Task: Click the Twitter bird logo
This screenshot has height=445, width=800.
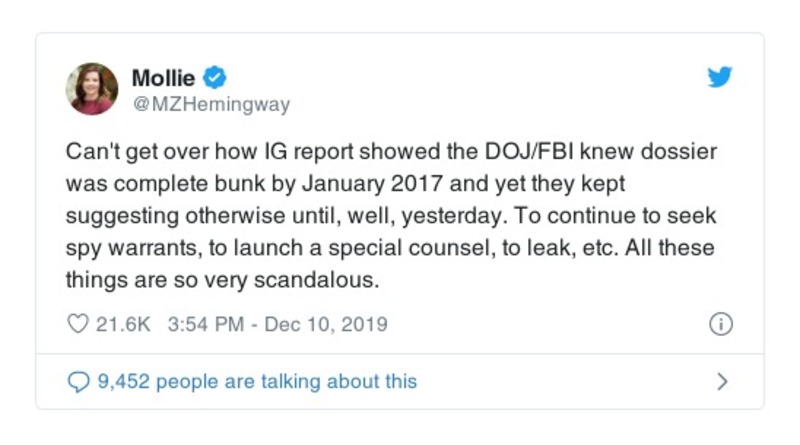Action: coord(720,78)
